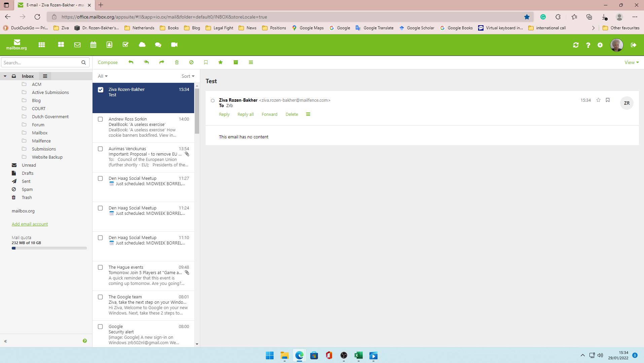Image resolution: width=644 pixels, height=363 pixels.
Task: Click the refresh icon in green header
Action: pyautogui.click(x=576, y=45)
